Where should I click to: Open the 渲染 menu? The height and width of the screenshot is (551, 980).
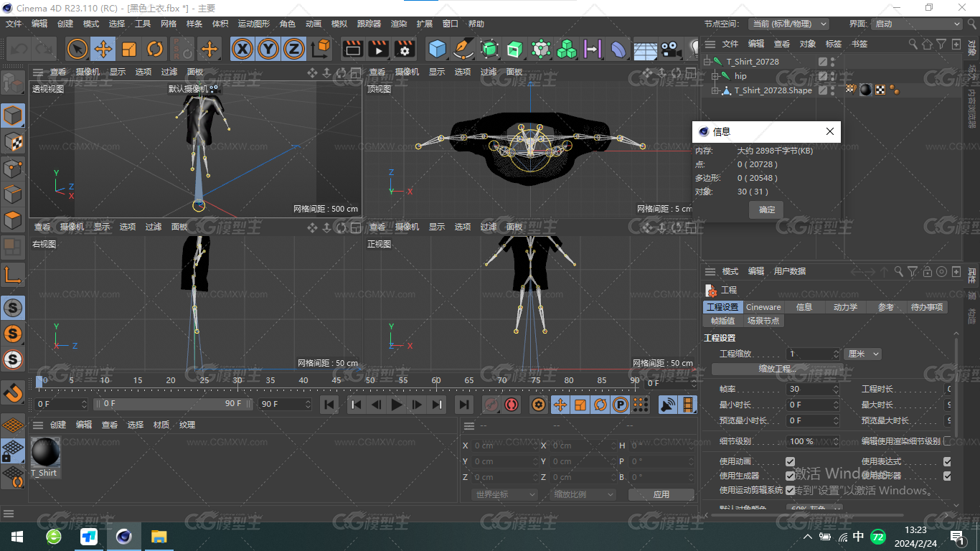click(399, 24)
